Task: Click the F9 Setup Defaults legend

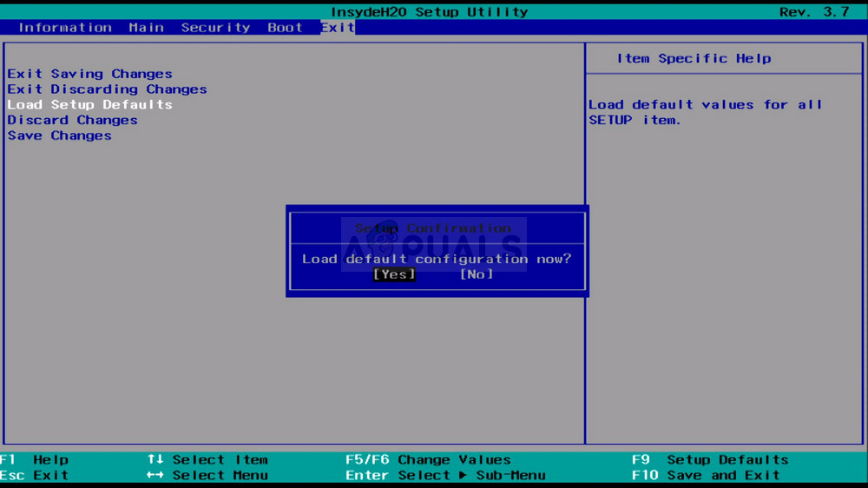Action: point(710,459)
